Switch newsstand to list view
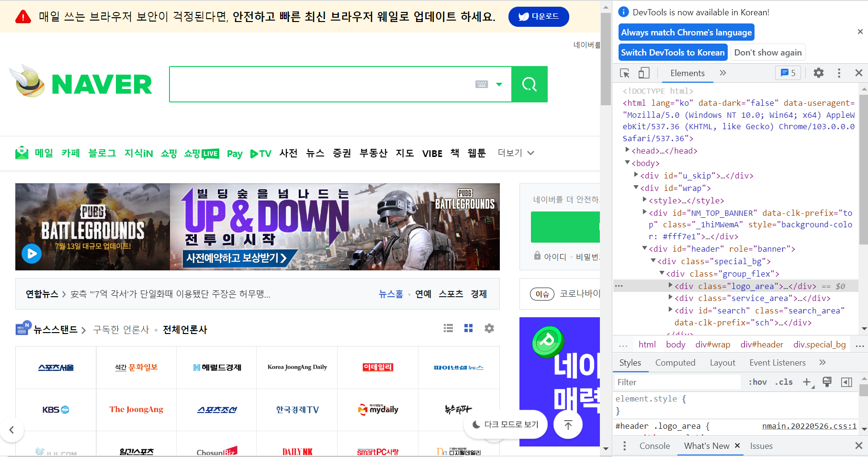 pyautogui.click(x=448, y=328)
